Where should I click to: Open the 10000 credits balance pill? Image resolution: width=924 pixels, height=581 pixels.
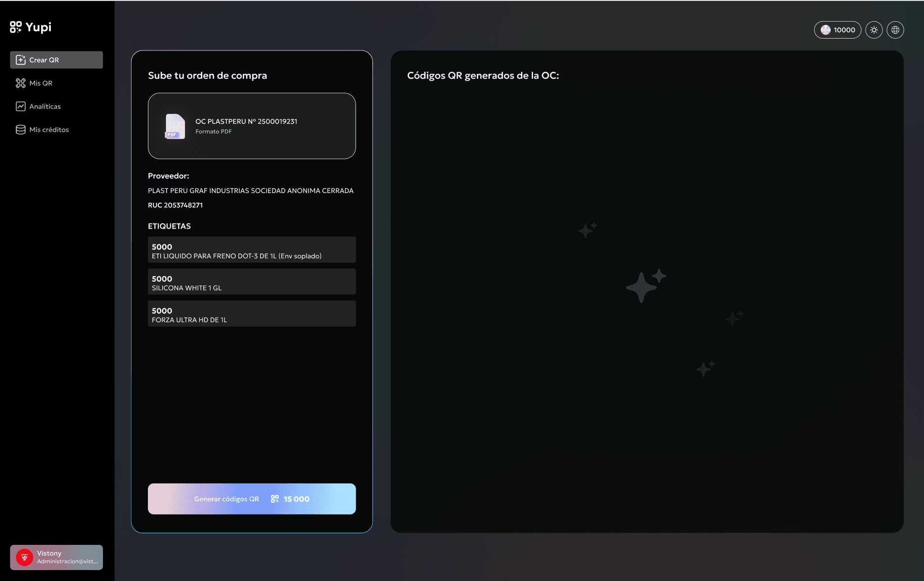coord(837,30)
